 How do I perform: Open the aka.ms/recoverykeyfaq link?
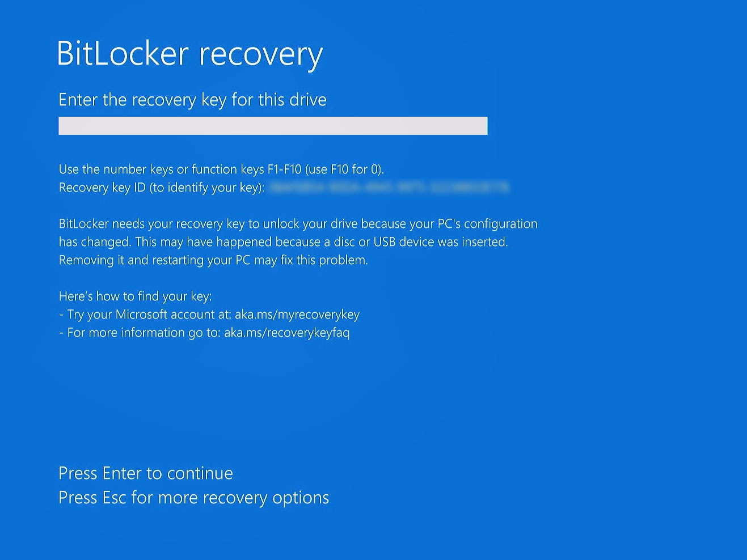pyautogui.click(x=286, y=333)
